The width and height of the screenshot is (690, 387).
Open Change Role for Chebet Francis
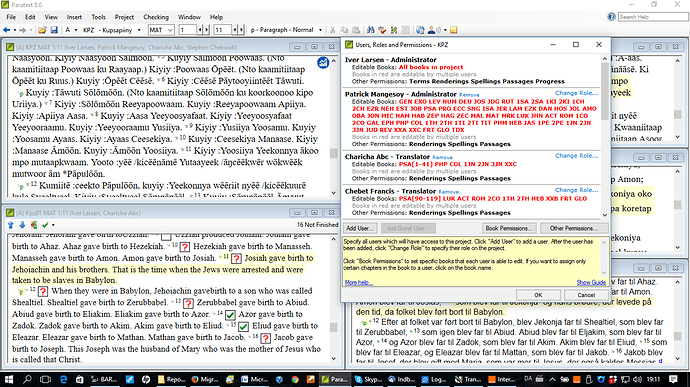click(x=576, y=190)
